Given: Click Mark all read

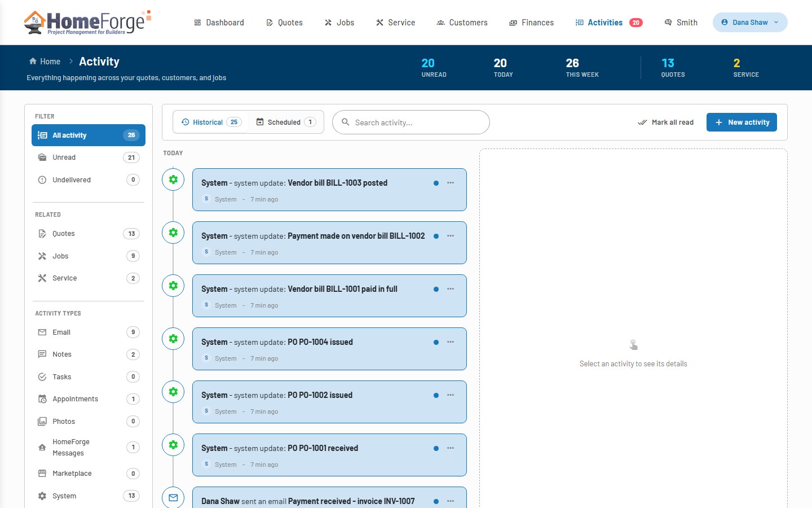Looking at the screenshot, I should [665, 122].
